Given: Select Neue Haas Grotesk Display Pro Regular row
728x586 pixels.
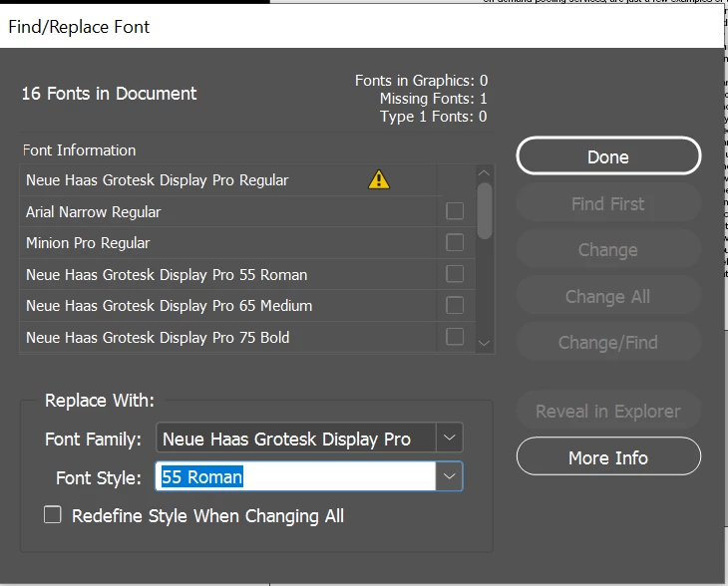Looking at the screenshot, I should (247, 180).
